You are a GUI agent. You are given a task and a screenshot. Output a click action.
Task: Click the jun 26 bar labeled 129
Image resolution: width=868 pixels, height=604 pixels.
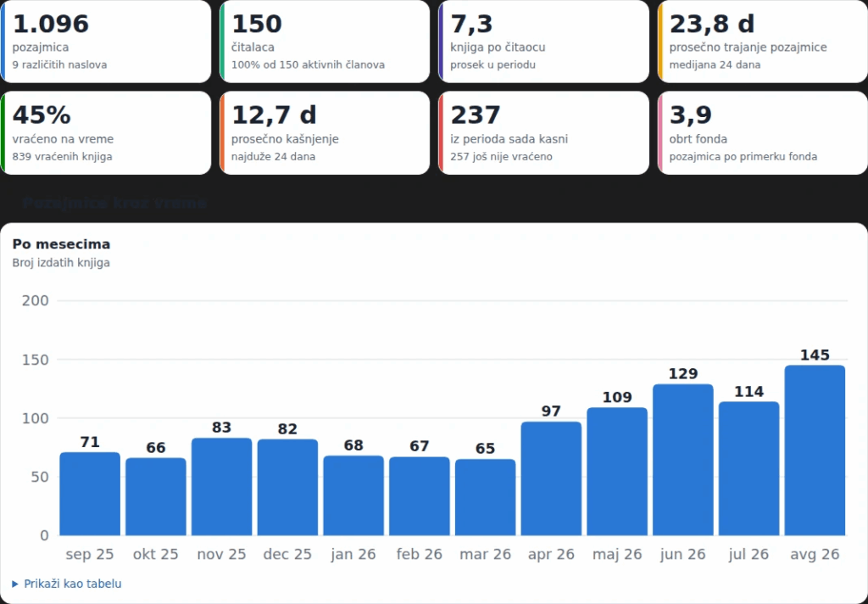pos(682,460)
